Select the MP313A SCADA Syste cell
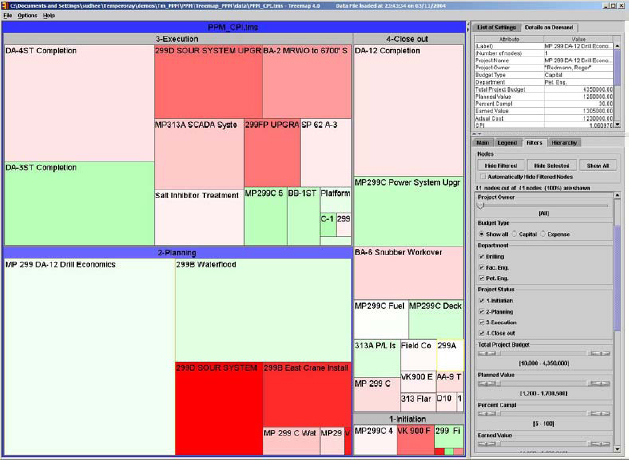Viewport: 629px width, 460px height. pos(199,154)
